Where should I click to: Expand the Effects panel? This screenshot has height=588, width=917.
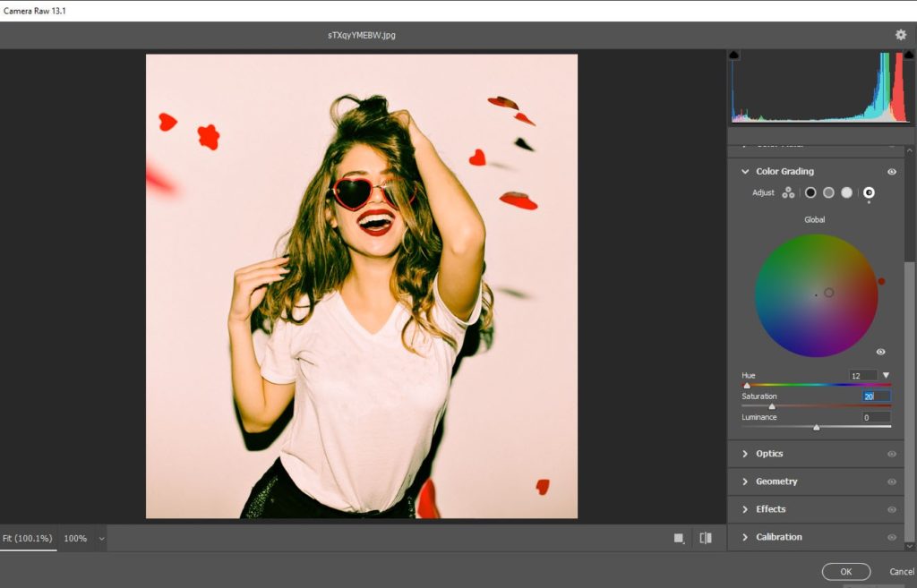745,509
